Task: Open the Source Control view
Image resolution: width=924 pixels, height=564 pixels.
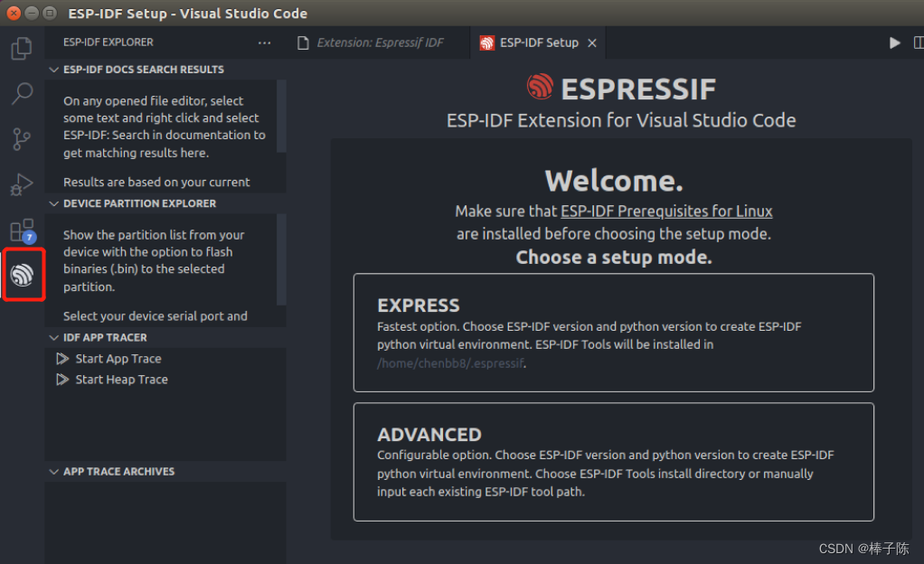Action: click(x=22, y=139)
